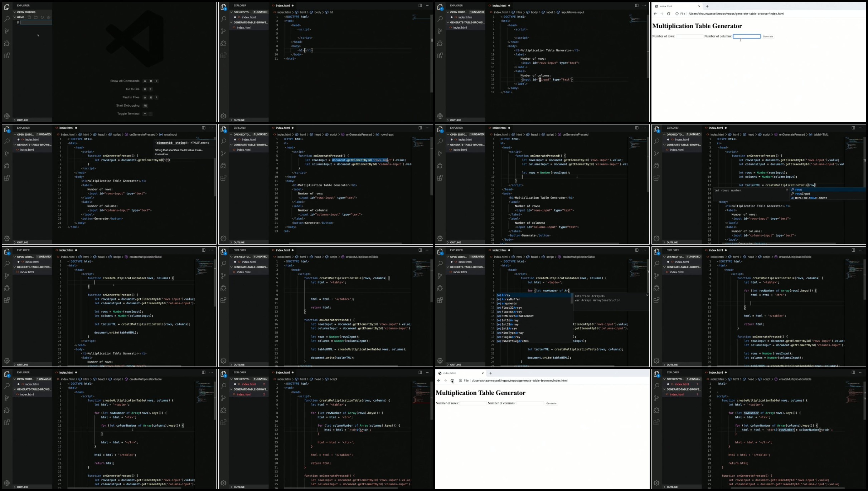
Task: Click Refresh Explorer icon beside GENE... header
Action: coord(42,17)
